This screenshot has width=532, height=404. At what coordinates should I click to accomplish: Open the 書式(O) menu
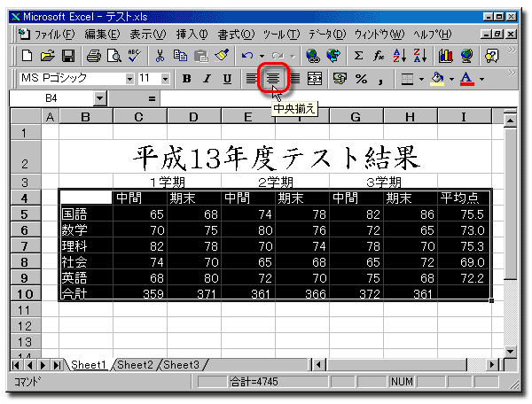tap(236, 35)
